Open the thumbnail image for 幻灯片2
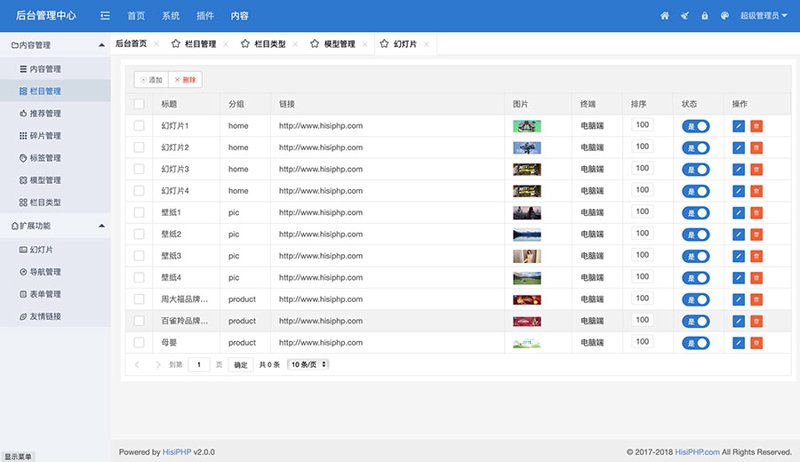Viewport: 800px width, 462px height. tap(527, 148)
